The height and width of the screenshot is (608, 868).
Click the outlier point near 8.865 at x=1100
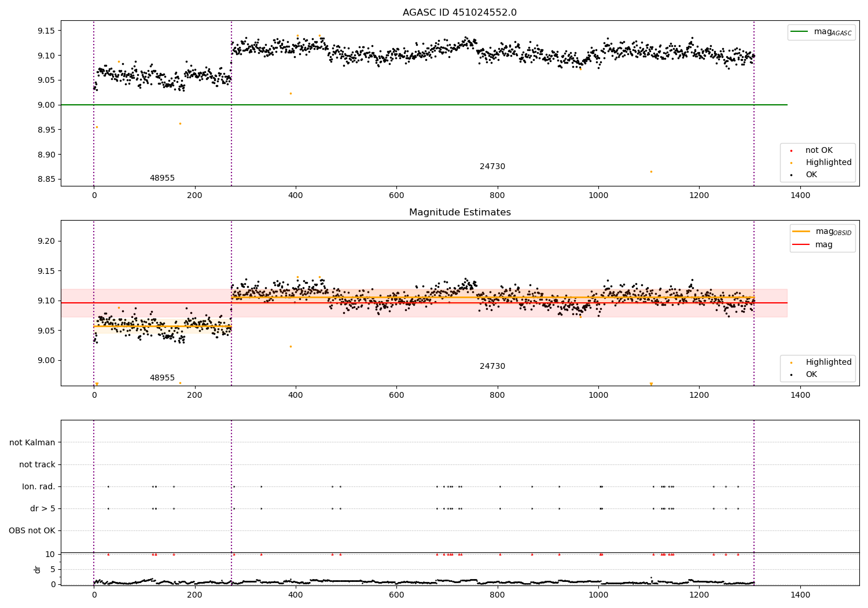651,171
